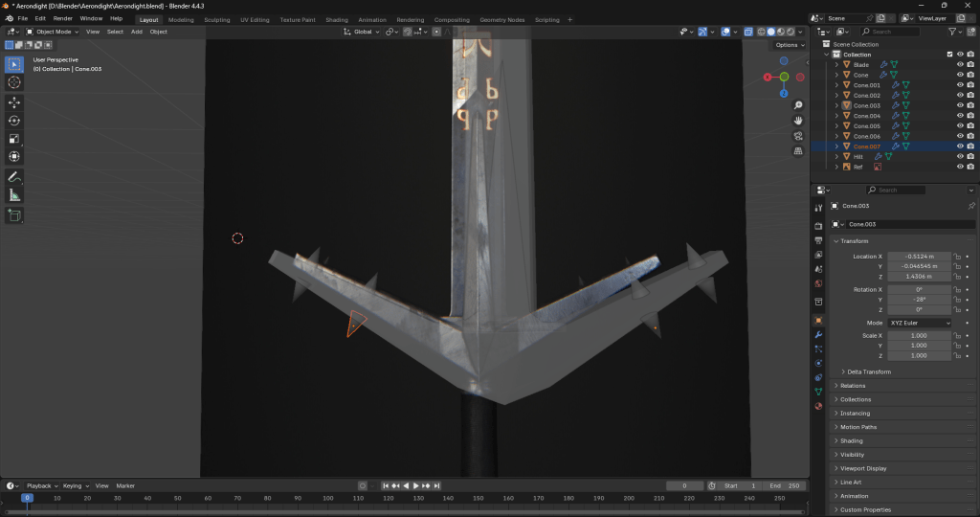Viewport: 980px width, 517px height.
Task: Switch to the Sculpting workspace tab
Action: tap(217, 19)
